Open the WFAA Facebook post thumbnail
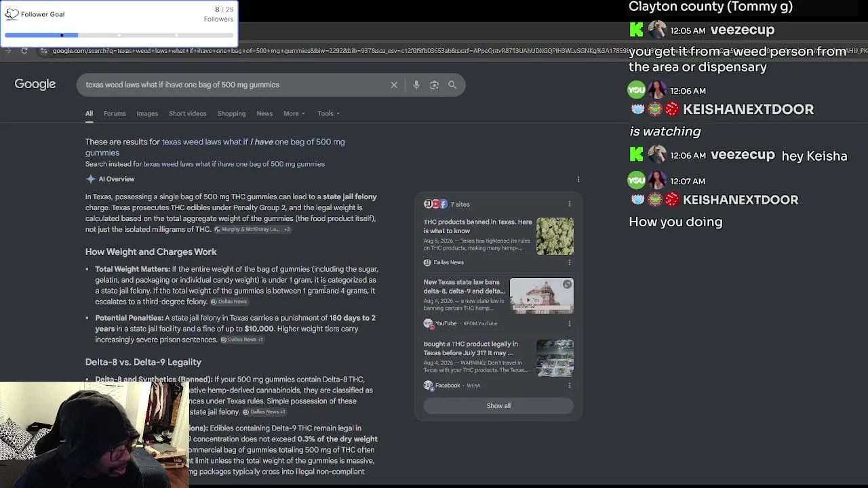This screenshot has width=868, height=488. coord(555,358)
